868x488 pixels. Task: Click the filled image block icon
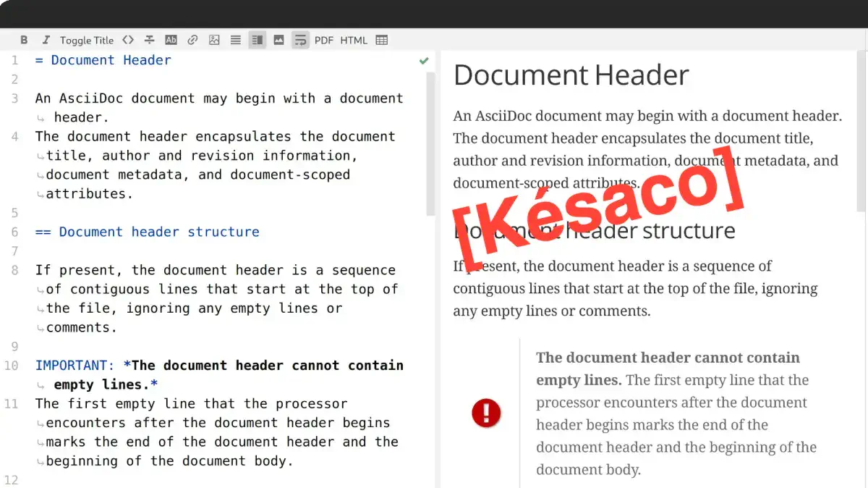tap(278, 40)
